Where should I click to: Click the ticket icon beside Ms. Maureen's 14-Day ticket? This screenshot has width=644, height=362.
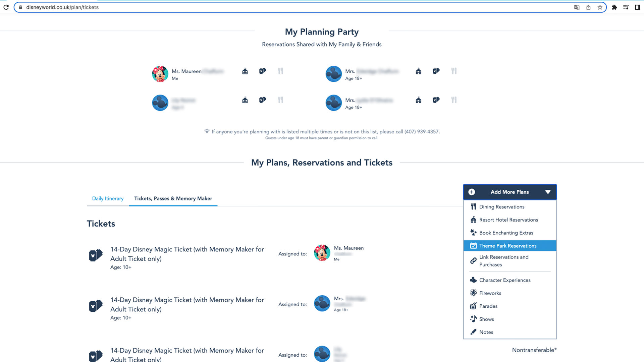pyautogui.click(x=96, y=255)
